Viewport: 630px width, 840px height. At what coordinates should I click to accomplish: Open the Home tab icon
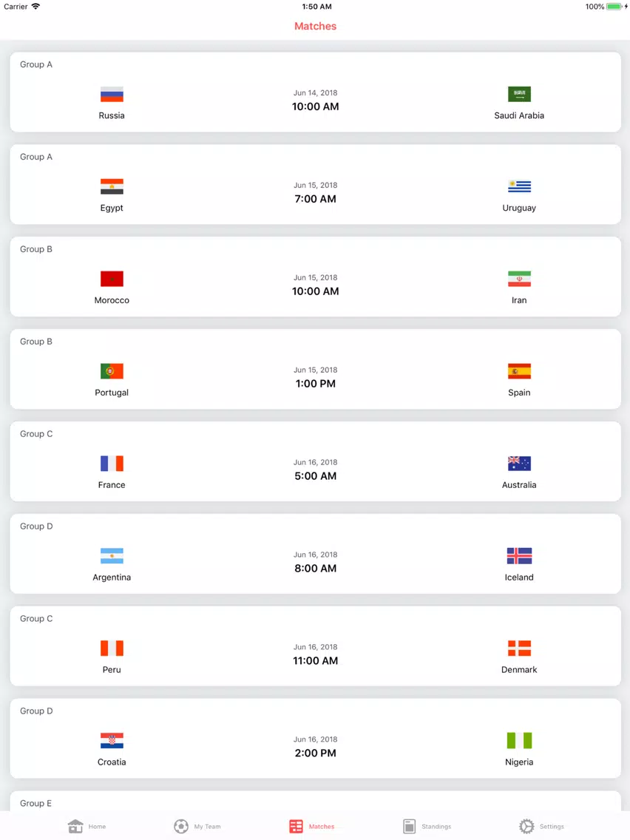click(x=75, y=826)
